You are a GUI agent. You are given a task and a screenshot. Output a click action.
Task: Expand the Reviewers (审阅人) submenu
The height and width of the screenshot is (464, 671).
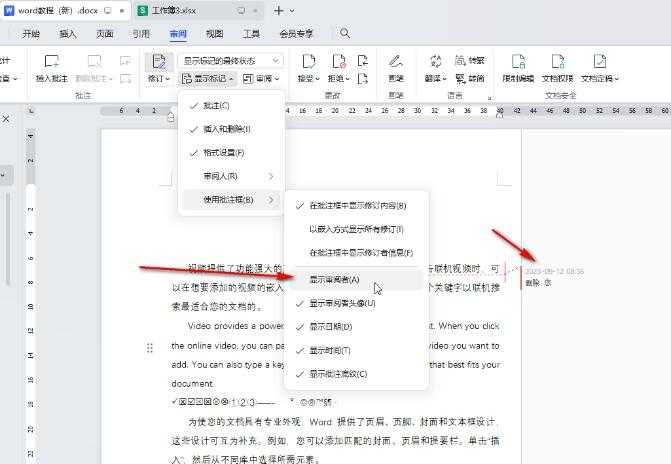pyautogui.click(x=231, y=176)
